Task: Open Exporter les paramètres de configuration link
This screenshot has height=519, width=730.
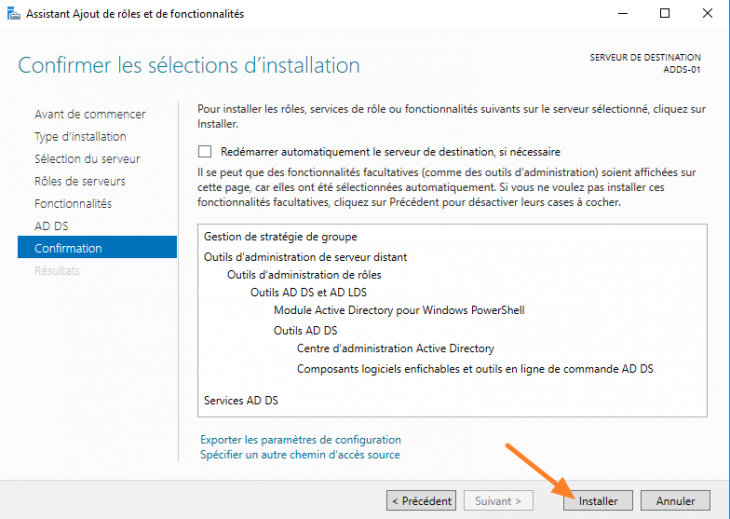Action: point(300,439)
